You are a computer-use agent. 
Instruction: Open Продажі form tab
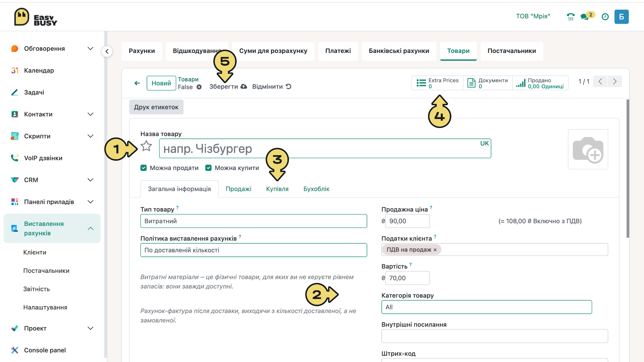(x=238, y=189)
